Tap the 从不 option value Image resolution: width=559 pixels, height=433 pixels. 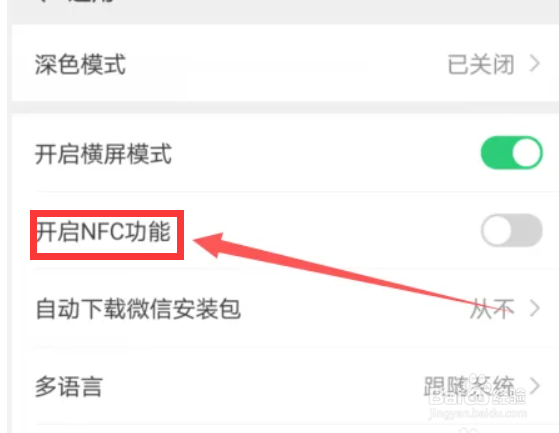[x=492, y=309]
